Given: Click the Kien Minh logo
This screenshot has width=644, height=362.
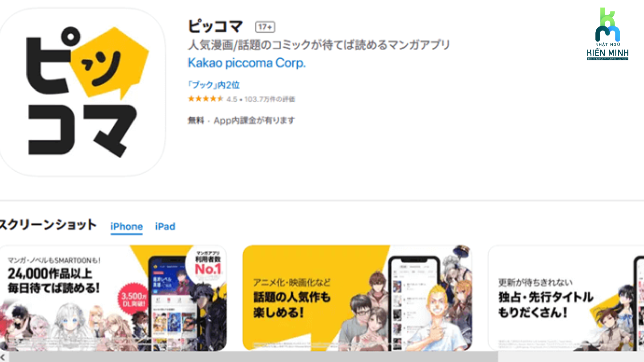Looking at the screenshot, I should [607, 34].
